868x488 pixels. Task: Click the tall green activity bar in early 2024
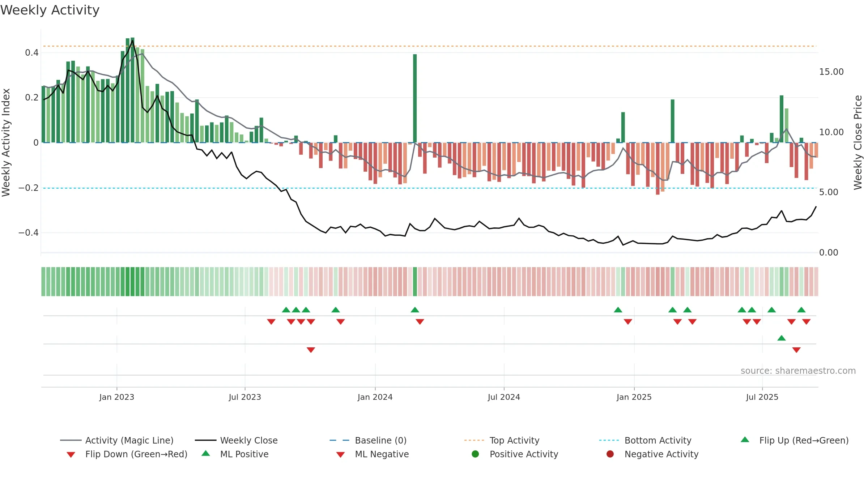pyautogui.click(x=415, y=98)
